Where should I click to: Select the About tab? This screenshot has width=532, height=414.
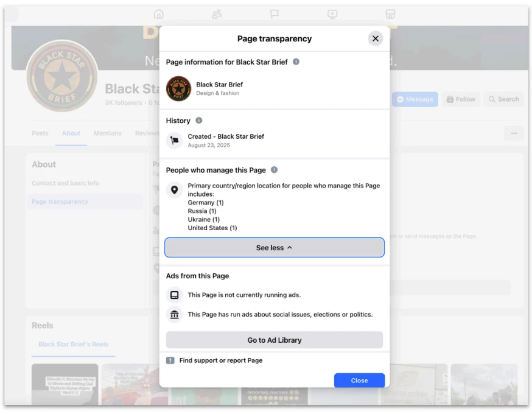pos(71,133)
